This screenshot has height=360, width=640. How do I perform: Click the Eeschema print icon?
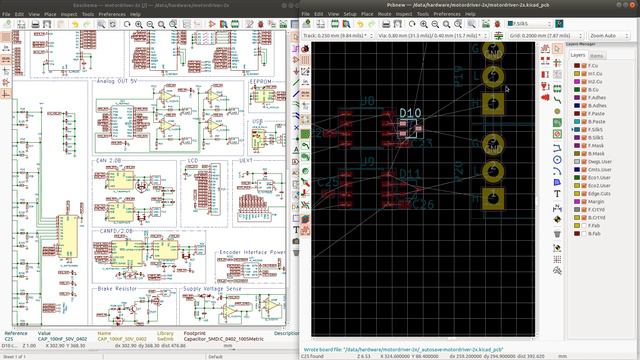click(x=36, y=24)
